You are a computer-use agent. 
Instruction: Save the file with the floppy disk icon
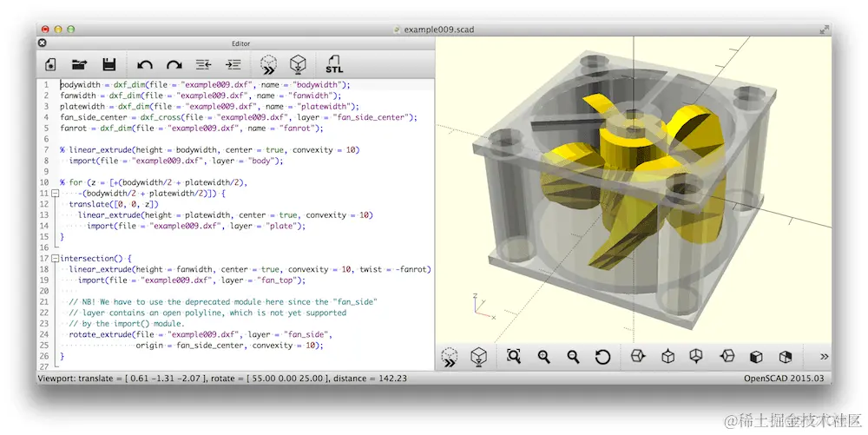coord(109,65)
